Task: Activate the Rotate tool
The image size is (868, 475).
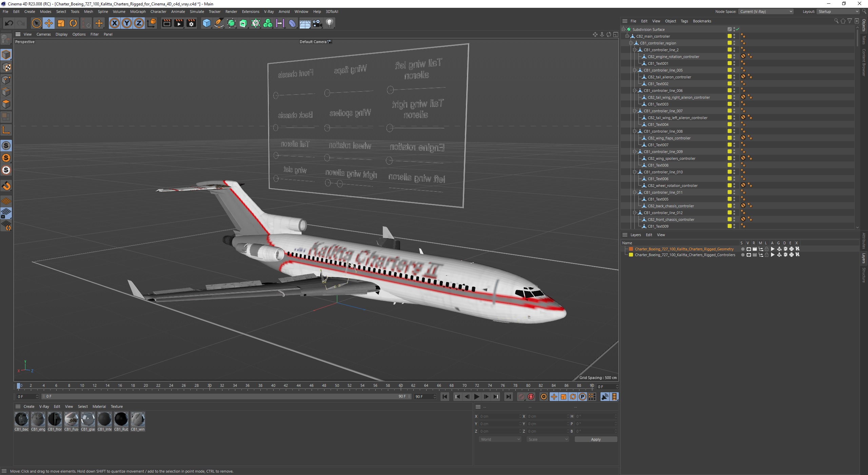Action: (73, 23)
